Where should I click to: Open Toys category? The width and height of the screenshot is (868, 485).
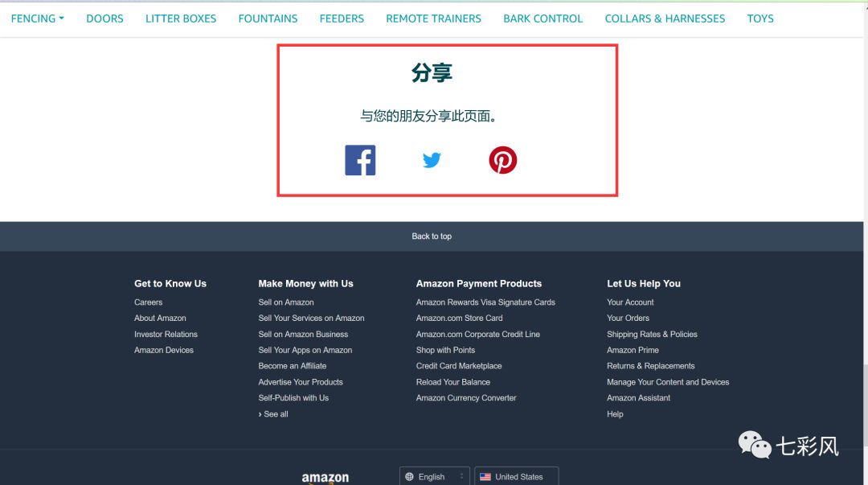(760, 18)
